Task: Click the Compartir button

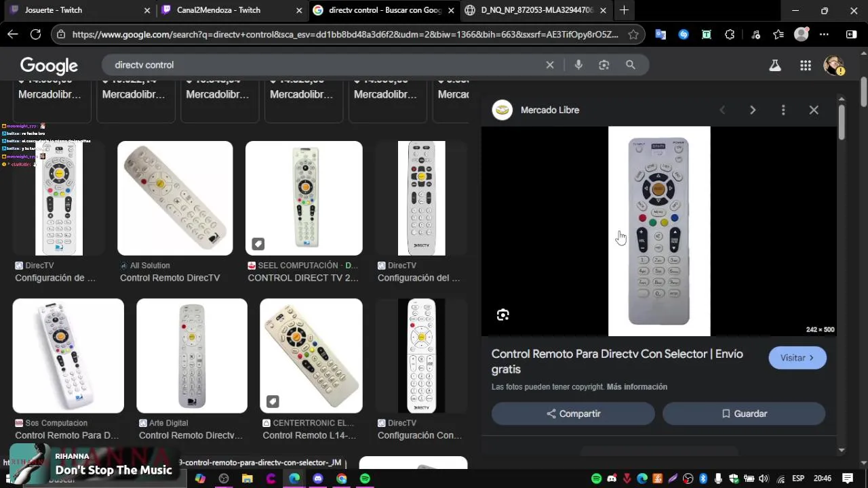Action: click(573, 413)
